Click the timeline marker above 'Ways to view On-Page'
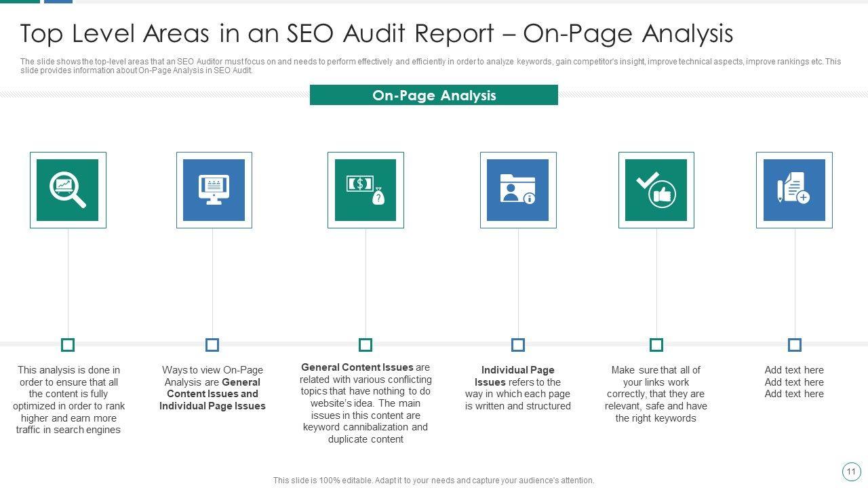 212,345
